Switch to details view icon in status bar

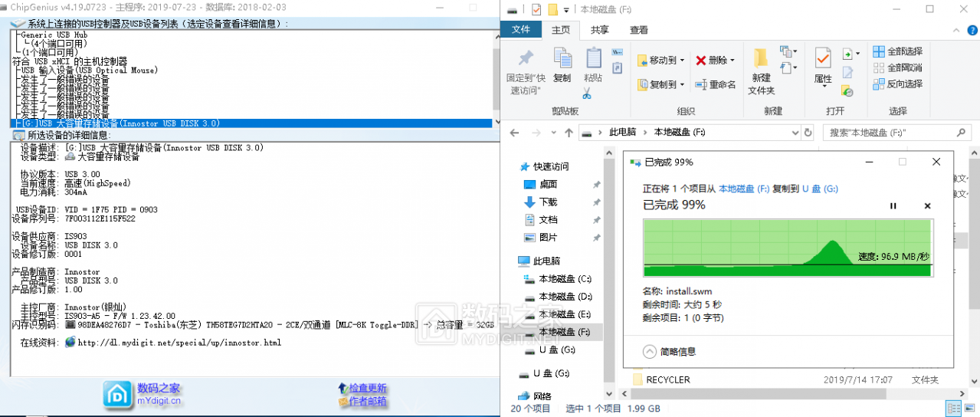tap(953, 409)
